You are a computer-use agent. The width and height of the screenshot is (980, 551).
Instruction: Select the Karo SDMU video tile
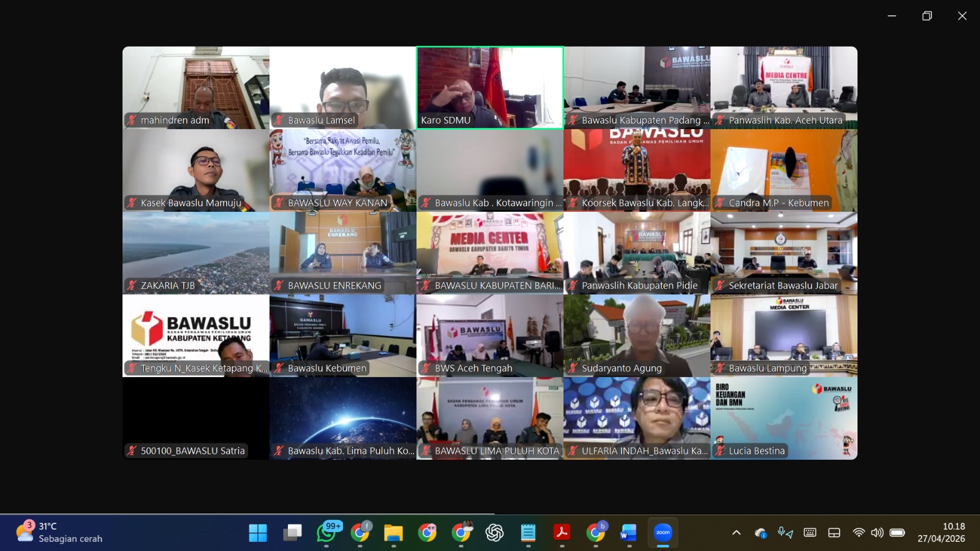click(x=490, y=88)
